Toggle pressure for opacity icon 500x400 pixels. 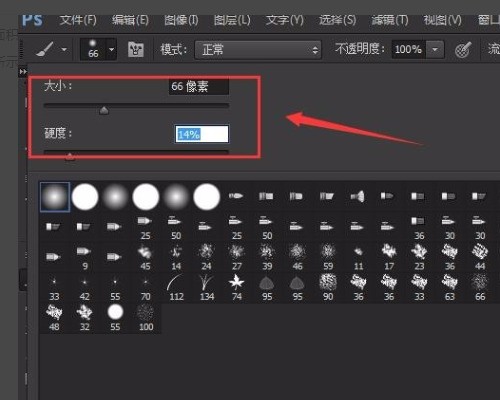463,50
